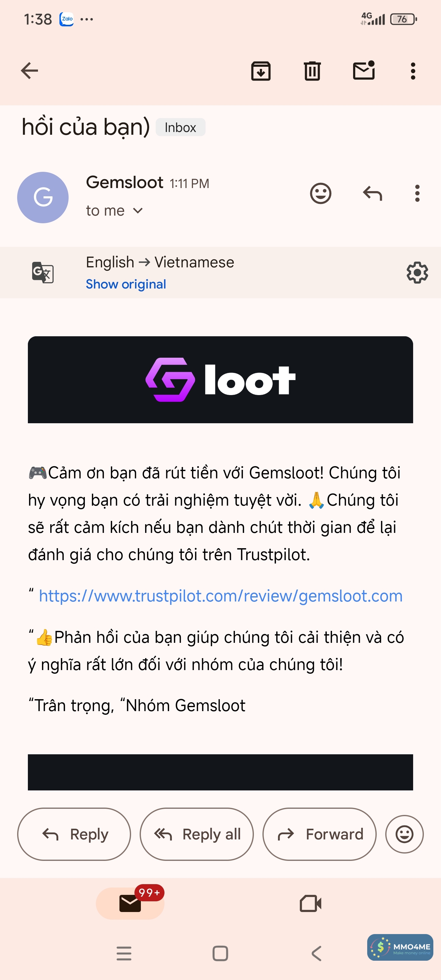Switch to the Mail tab
441x980 pixels.
tap(130, 903)
